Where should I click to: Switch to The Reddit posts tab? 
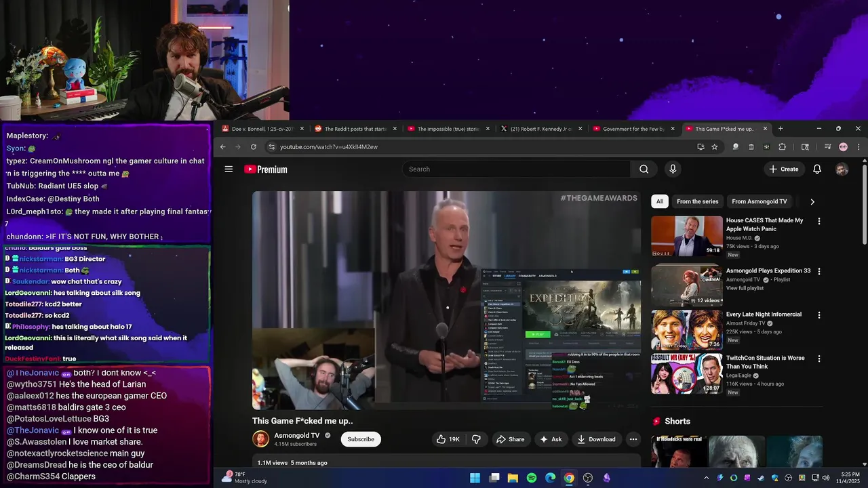tap(355, 129)
